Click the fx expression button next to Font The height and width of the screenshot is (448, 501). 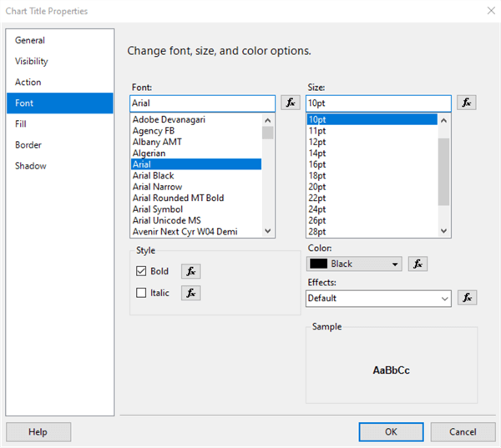291,103
